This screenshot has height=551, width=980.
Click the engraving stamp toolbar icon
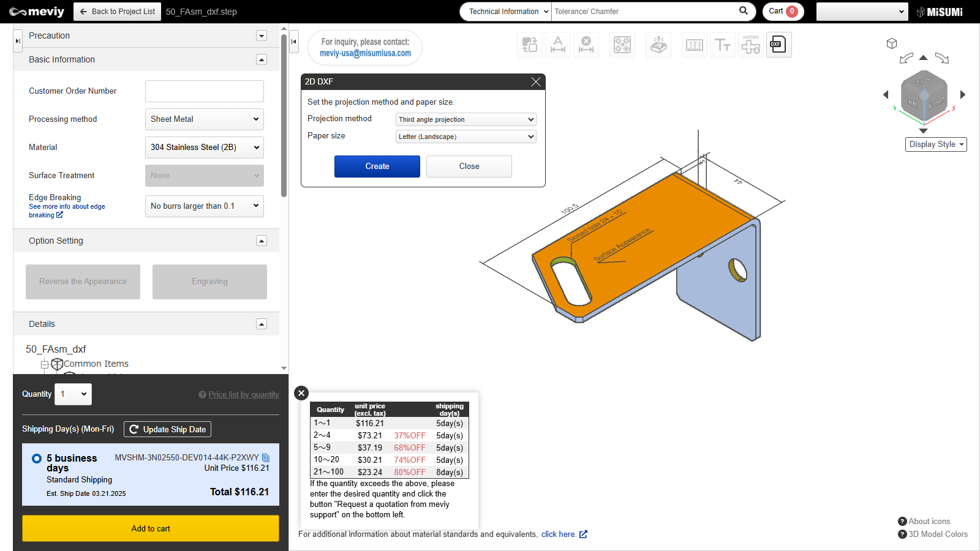point(658,45)
